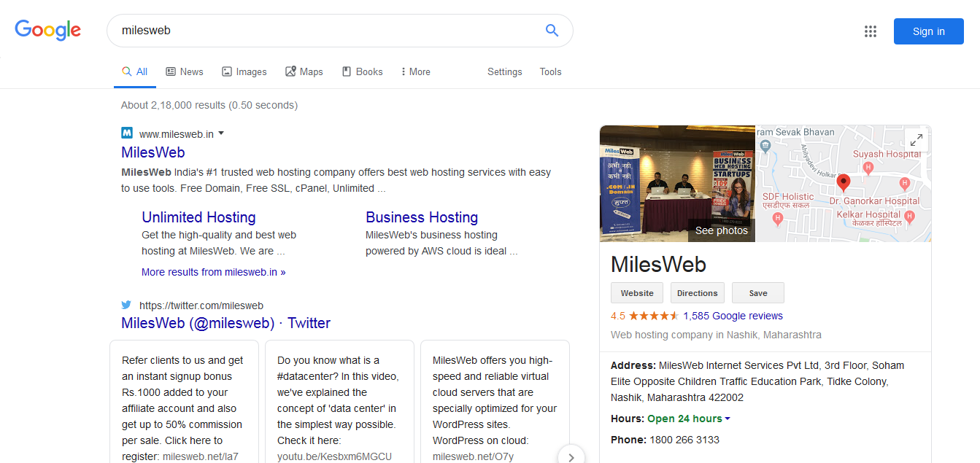980x463 pixels.
Task: Open the Unlimited Hosting sitelink
Action: point(198,217)
